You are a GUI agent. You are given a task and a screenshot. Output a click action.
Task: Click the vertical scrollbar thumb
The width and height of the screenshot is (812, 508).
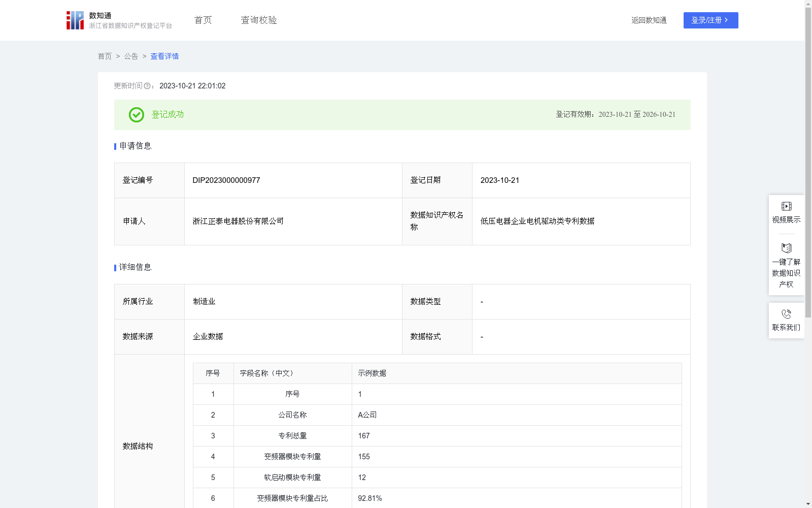pyautogui.click(x=808, y=163)
